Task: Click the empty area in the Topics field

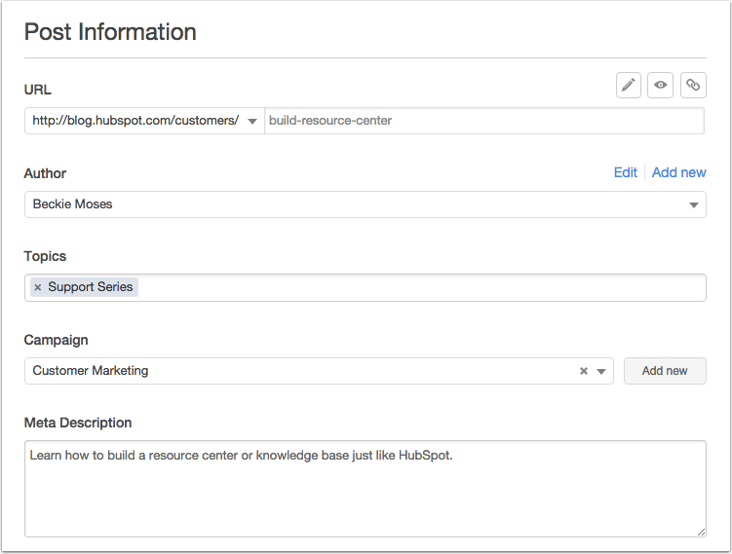Action: (x=420, y=288)
